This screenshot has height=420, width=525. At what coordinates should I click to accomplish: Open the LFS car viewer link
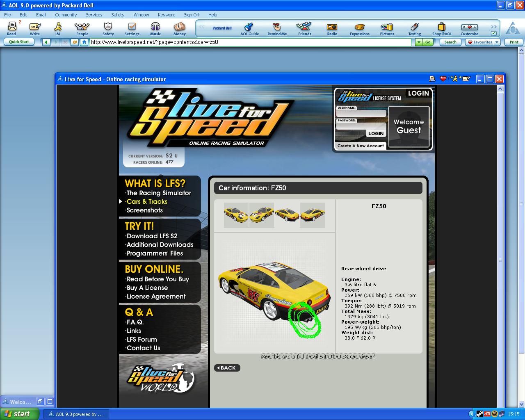318,356
